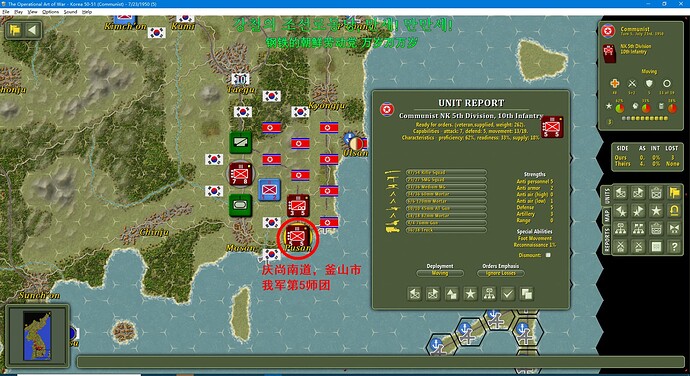The height and width of the screenshot is (376, 690).
Task: Click the yellow undo arrow icon
Action: (674, 210)
